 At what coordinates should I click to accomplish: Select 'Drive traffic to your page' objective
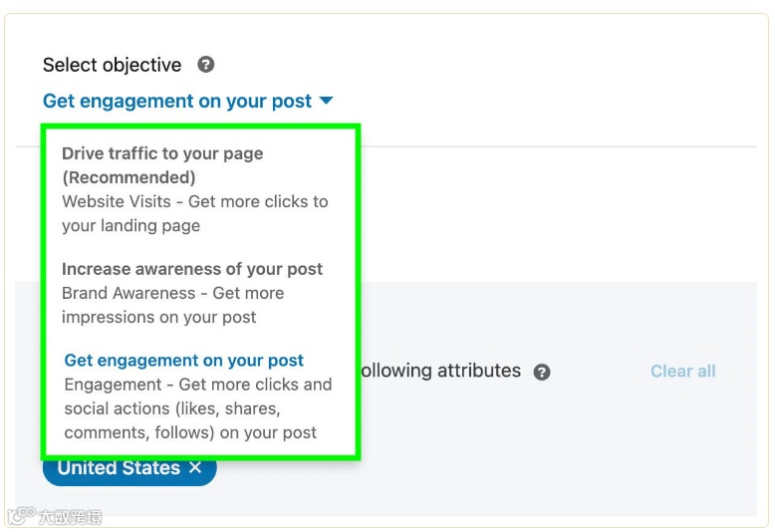point(162,153)
